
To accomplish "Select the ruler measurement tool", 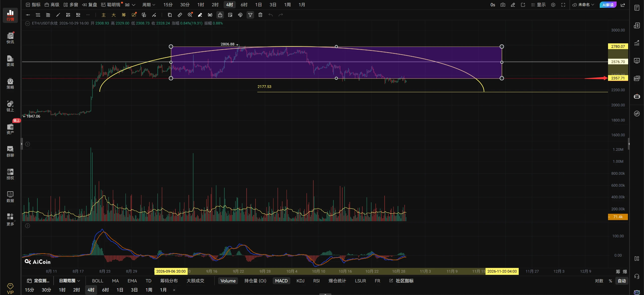I will pos(180,15).
